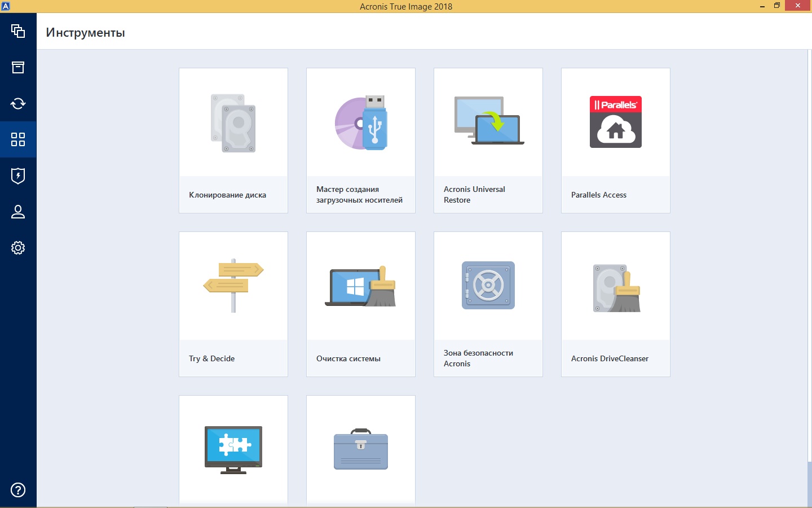Click the Acronis app logo in title bar
The image size is (812, 508).
click(x=6, y=6)
